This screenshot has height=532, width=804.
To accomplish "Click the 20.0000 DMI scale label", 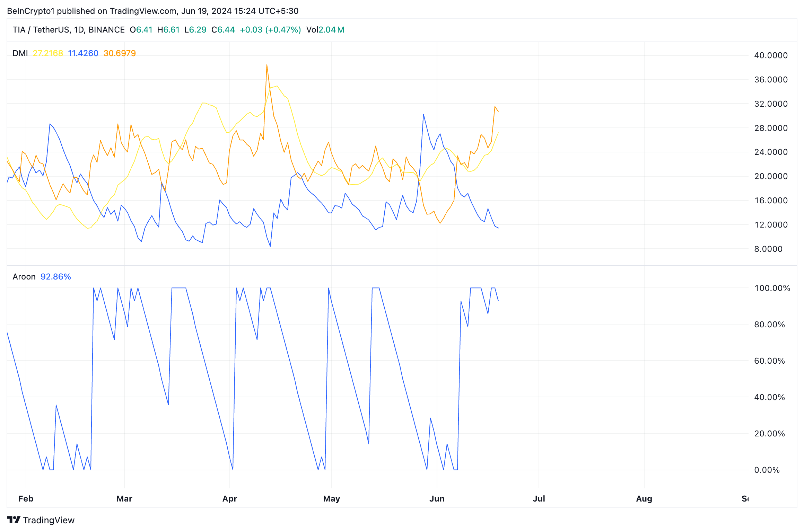I will (x=771, y=176).
